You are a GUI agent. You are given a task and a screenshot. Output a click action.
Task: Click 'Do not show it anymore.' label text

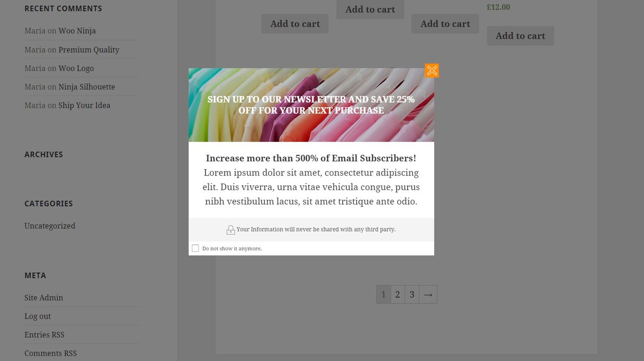click(232, 248)
